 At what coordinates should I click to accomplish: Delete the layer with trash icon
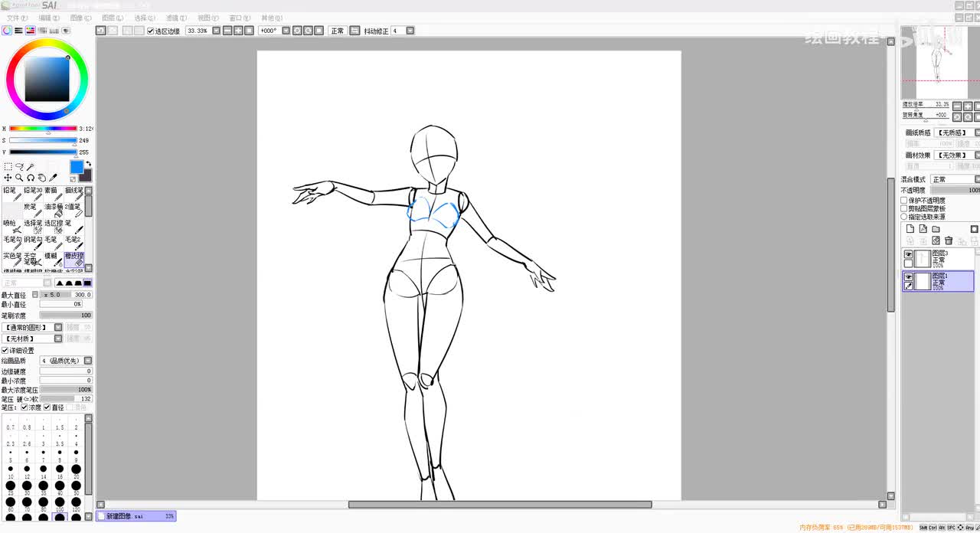click(949, 240)
